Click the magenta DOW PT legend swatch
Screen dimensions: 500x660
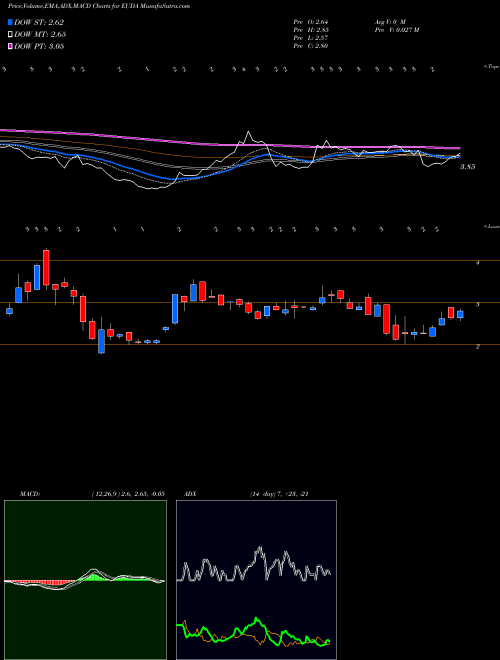[10, 47]
